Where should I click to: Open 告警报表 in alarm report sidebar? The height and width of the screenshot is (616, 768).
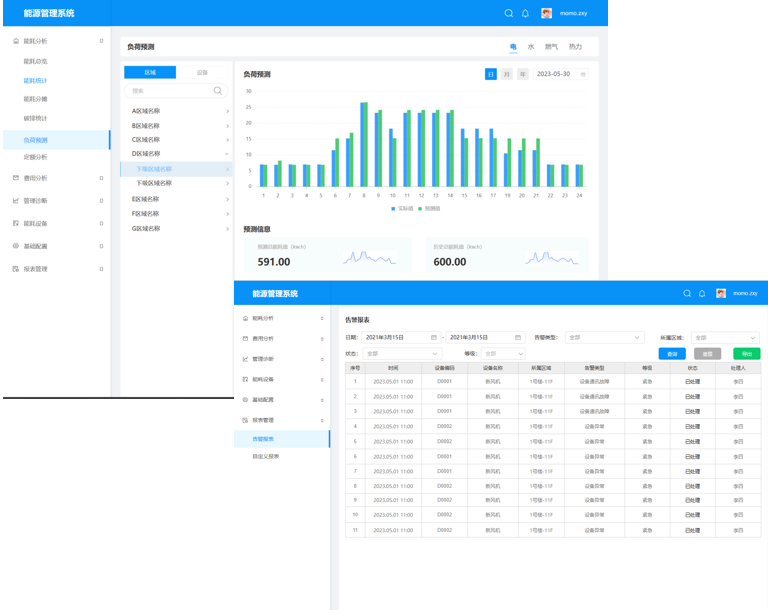click(x=282, y=439)
